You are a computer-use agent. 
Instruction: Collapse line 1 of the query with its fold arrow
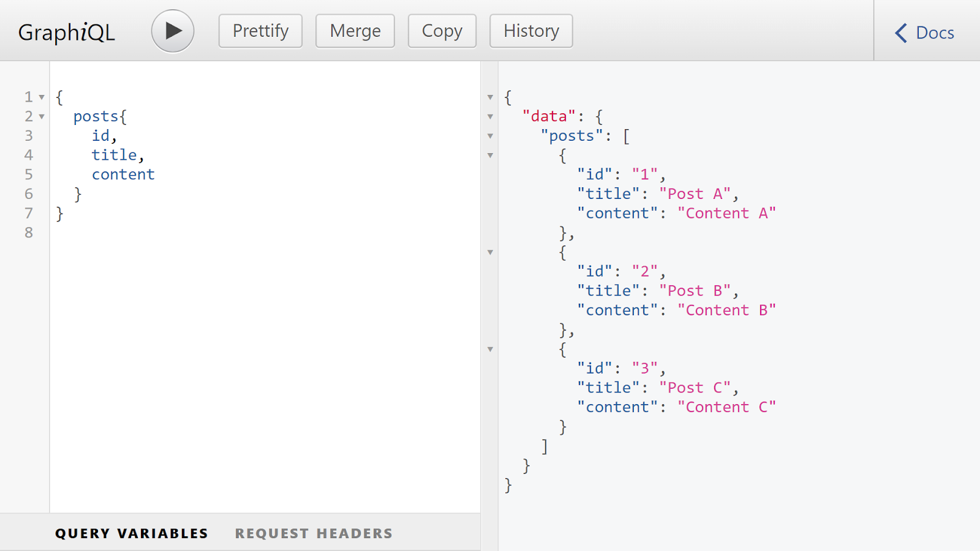point(40,96)
